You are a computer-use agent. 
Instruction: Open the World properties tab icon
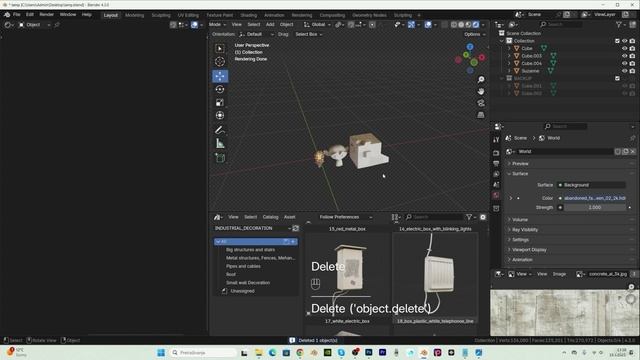496,196
